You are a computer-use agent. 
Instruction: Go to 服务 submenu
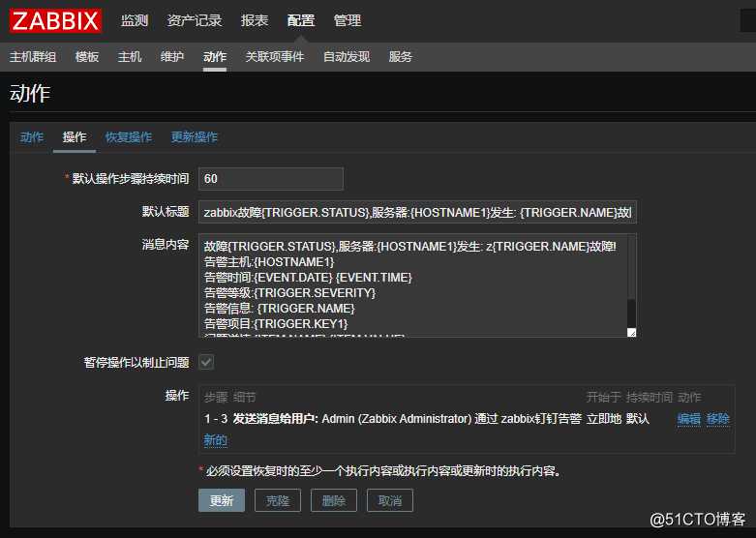400,57
